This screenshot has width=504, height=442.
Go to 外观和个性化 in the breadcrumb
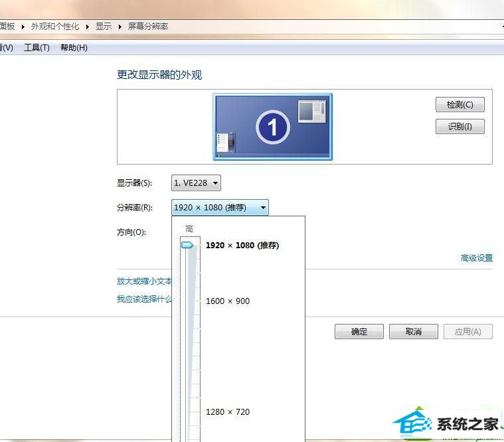[x=55, y=27]
